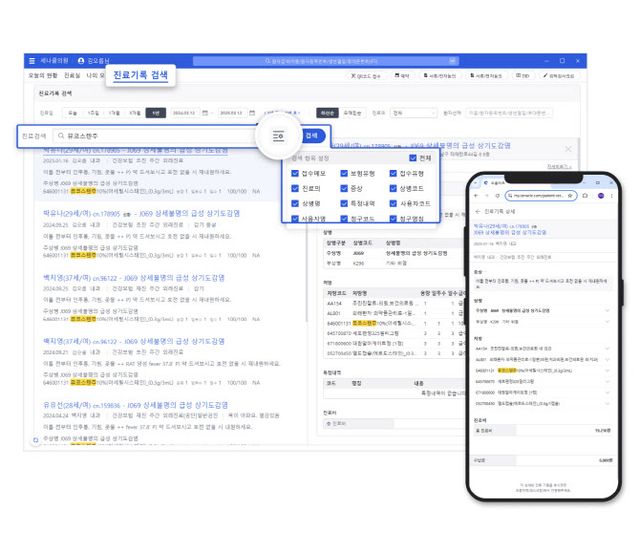640x550 pixels.
Task: Click the hamburger menu icon at top left
Action: click(x=31, y=61)
